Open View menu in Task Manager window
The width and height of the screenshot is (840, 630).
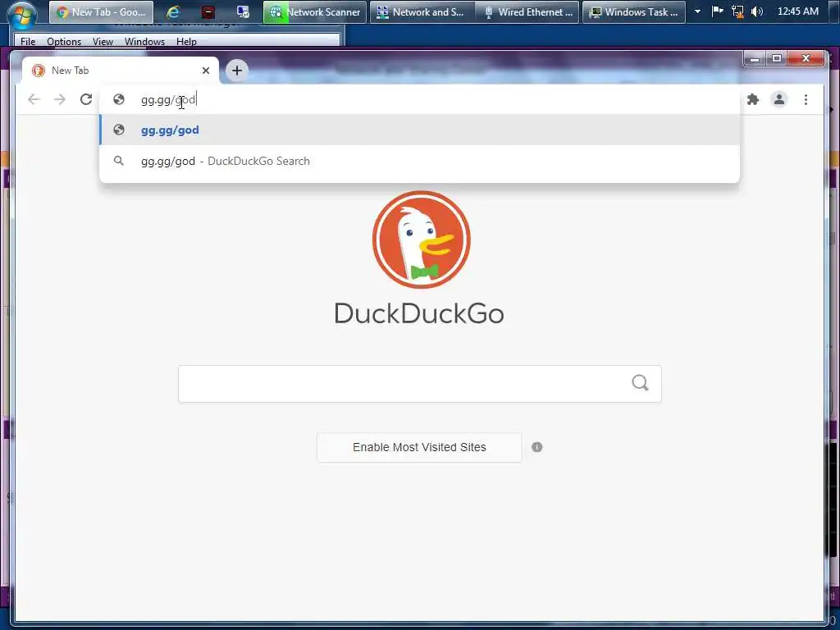click(103, 41)
